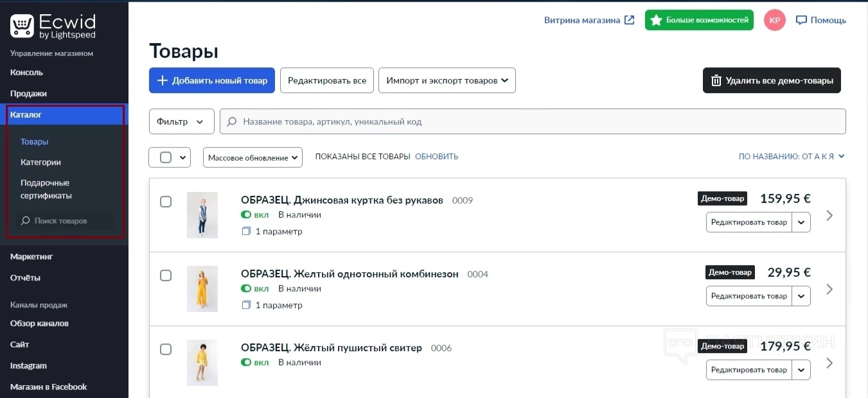Select the denim jacket product checkbox
Viewport: 868px width, 398px height.
point(166,202)
